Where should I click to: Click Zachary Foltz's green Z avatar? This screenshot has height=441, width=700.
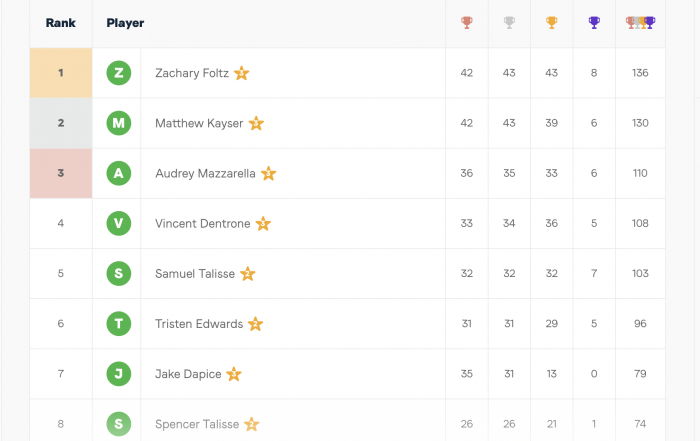pyautogui.click(x=119, y=73)
